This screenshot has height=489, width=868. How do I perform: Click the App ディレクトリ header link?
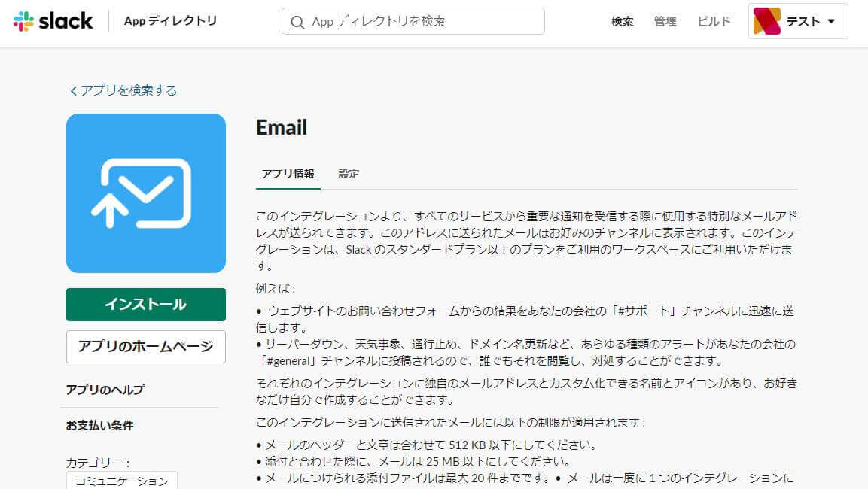(x=170, y=21)
